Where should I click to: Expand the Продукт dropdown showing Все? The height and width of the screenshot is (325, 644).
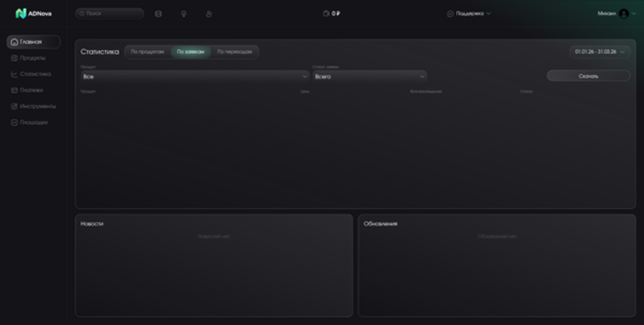pos(195,76)
